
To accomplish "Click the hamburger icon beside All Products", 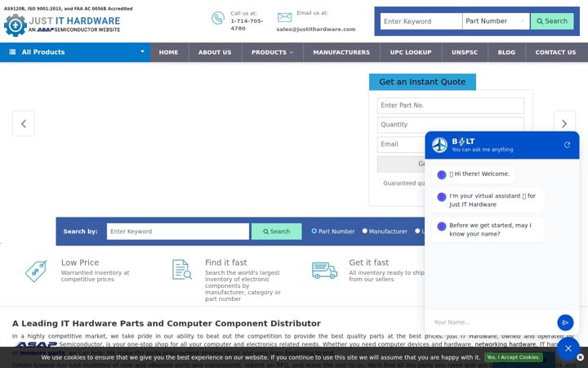I will click(12, 52).
